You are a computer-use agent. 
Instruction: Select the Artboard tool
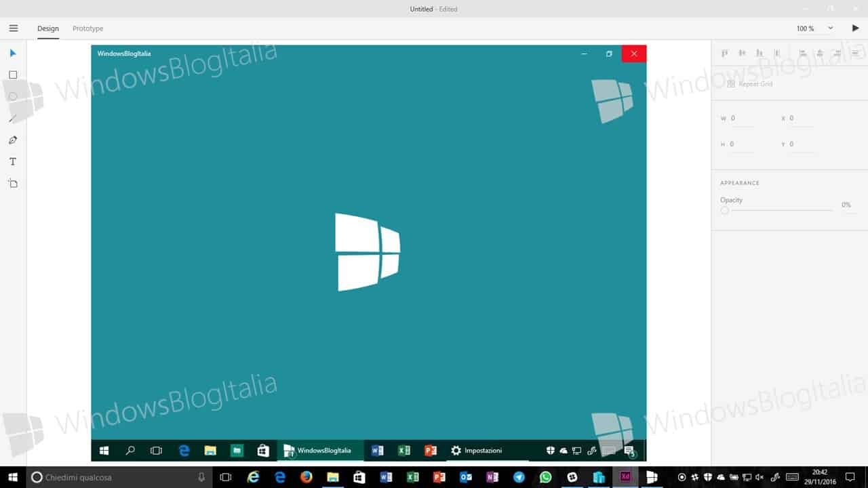coord(13,183)
